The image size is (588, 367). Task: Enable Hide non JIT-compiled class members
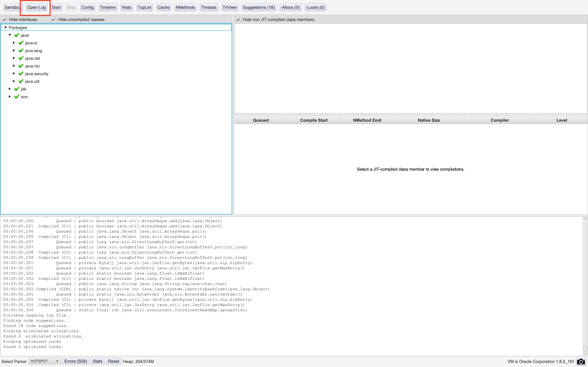tap(238, 19)
